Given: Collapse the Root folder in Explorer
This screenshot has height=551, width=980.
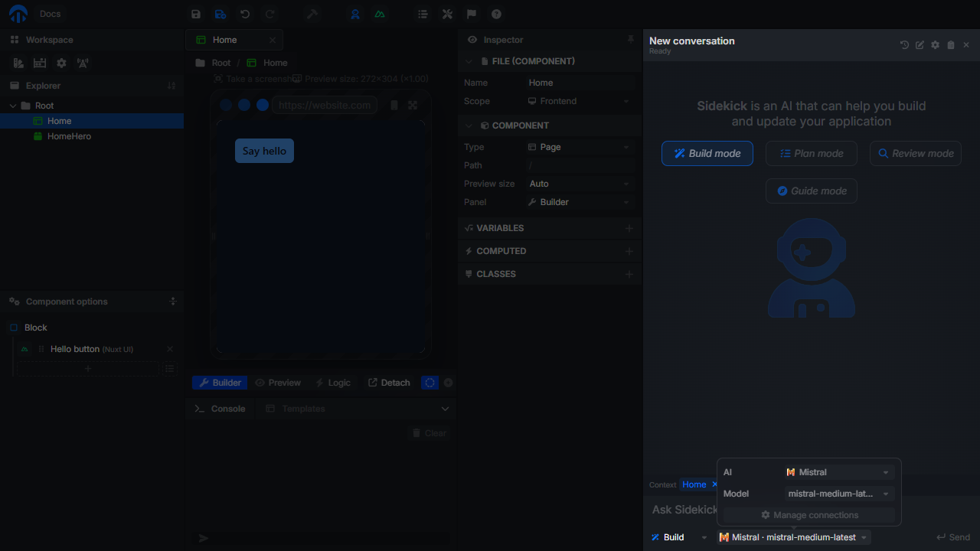Looking at the screenshot, I should 13,106.
